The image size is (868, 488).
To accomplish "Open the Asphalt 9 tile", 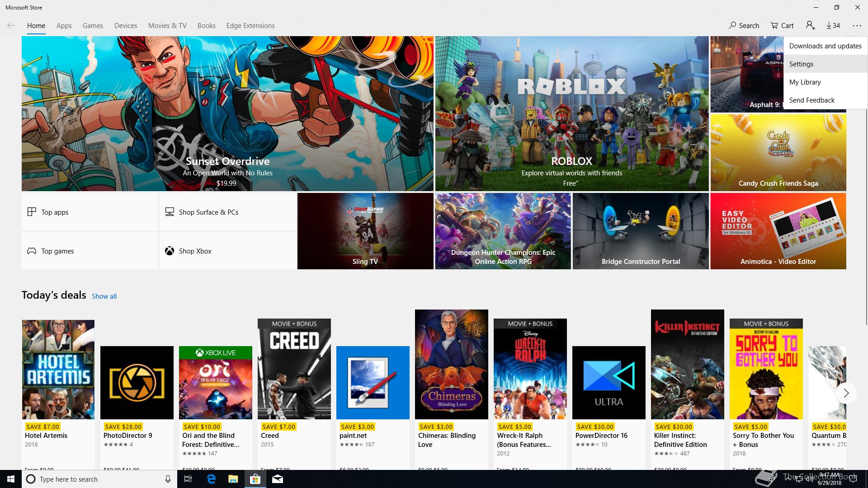I will [x=747, y=75].
